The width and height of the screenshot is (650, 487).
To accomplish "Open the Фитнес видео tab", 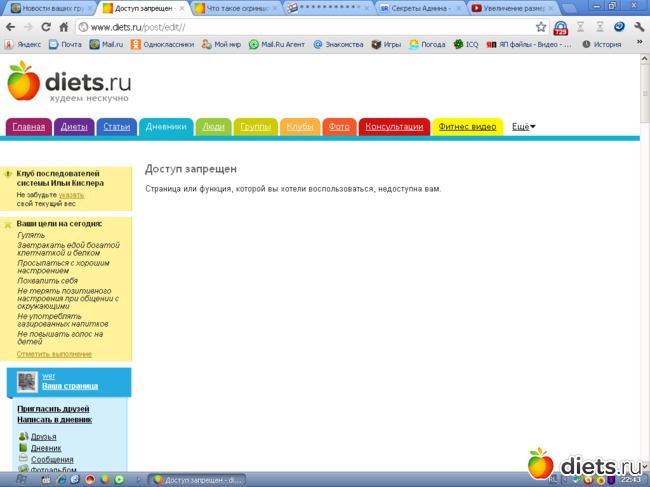I will tap(467, 127).
